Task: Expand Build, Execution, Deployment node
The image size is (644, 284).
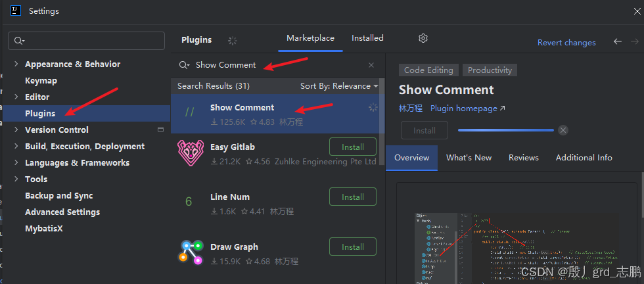Action: [x=16, y=147]
